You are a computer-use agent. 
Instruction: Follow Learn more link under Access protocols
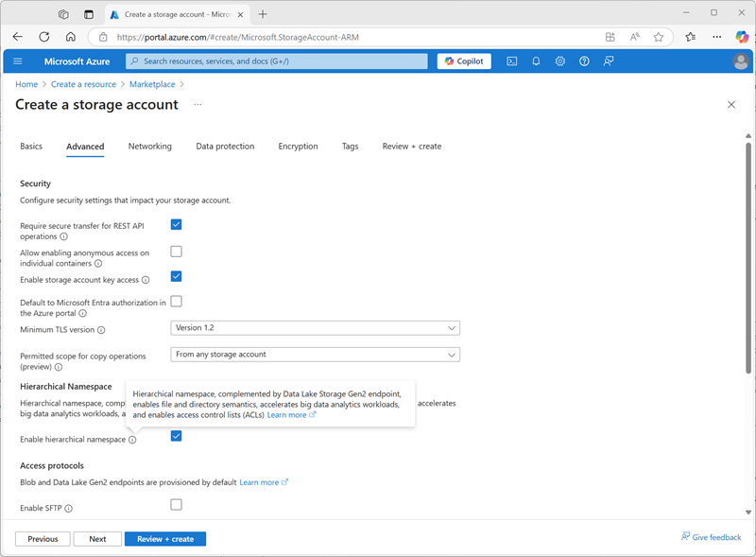click(264, 482)
